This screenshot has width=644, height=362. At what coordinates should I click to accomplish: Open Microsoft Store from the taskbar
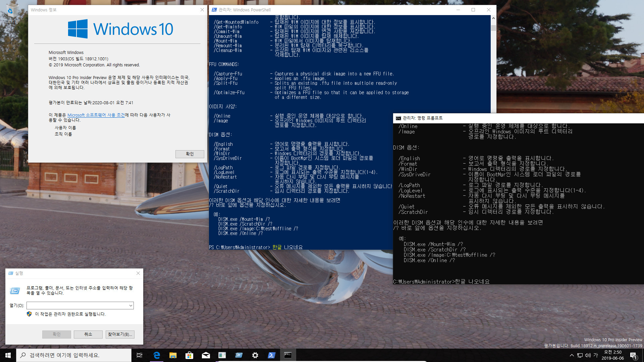(190, 355)
